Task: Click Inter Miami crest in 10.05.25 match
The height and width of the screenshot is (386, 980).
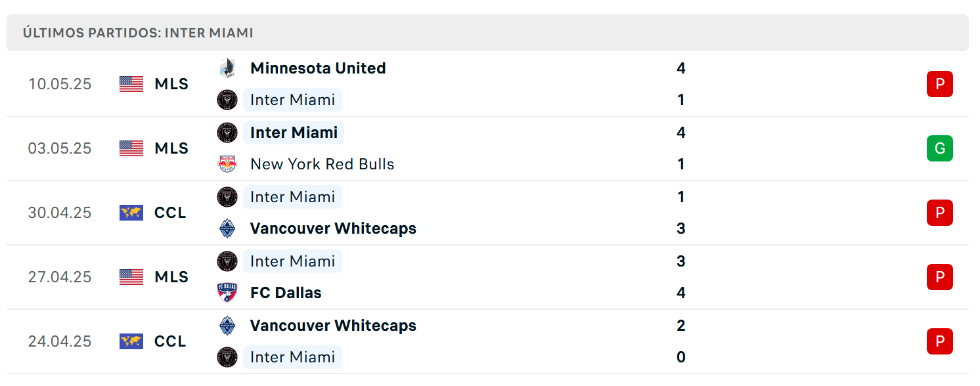Action: click(227, 100)
